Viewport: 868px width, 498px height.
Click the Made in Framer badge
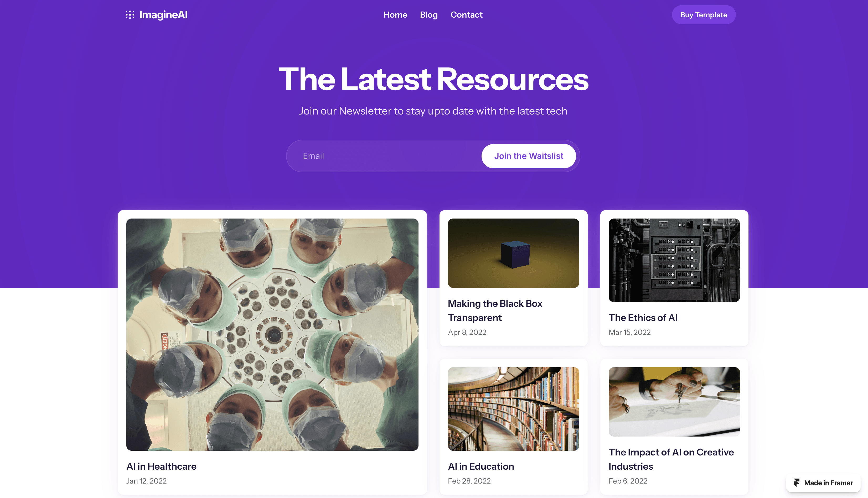(823, 483)
